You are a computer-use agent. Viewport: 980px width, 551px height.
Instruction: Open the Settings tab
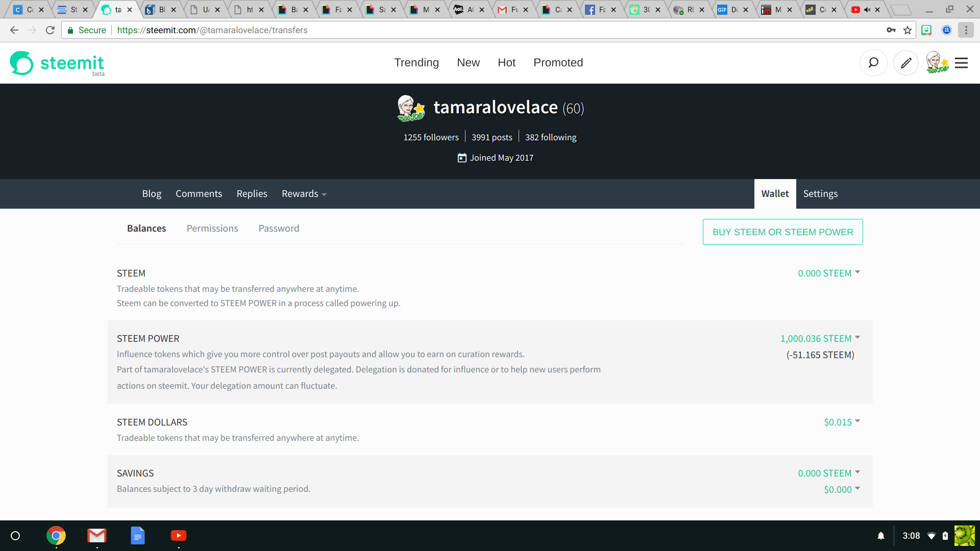tap(820, 194)
